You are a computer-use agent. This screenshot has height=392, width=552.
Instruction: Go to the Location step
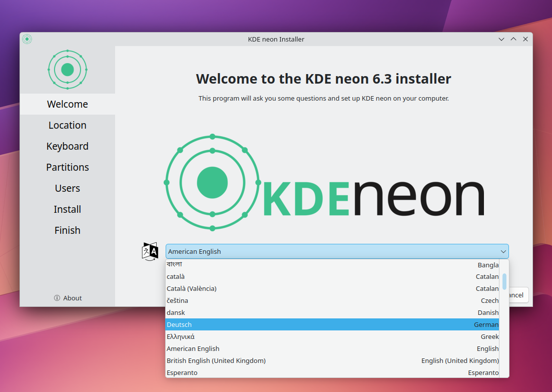point(67,125)
